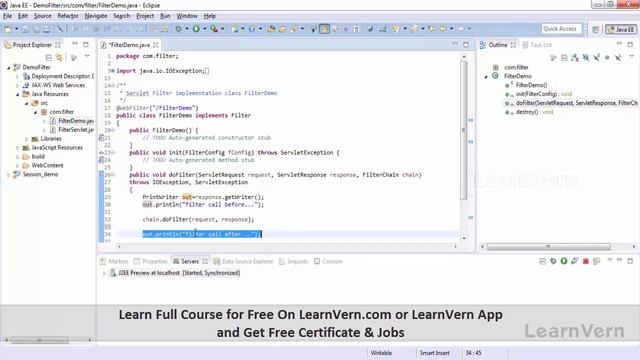This screenshot has width=640, height=360.
Task: Open the File menu
Action: click(7, 16)
